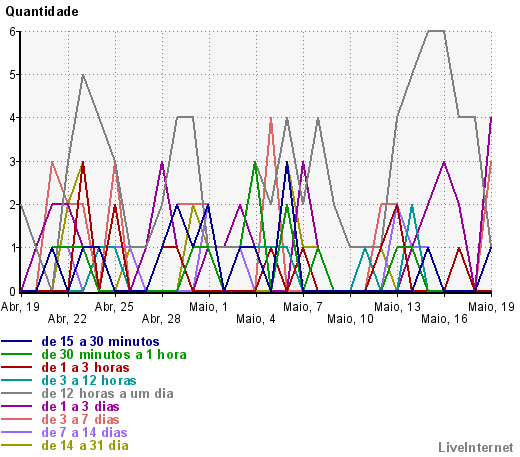This screenshot has height=457, width=520.
Task: Click the y-axis value 4
Action: tap(12, 118)
